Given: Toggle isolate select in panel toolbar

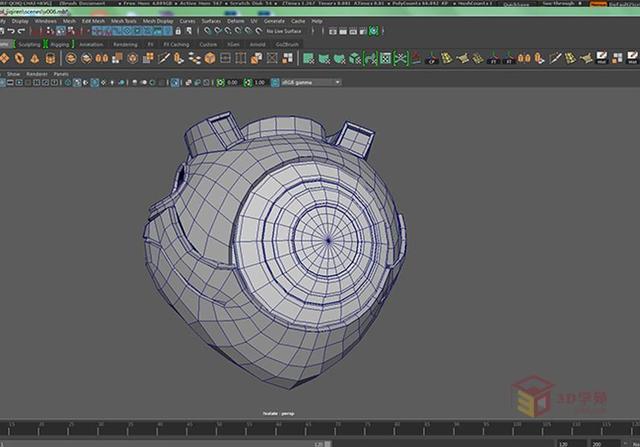Looking at the screenshot, I should pyautogui.click(x=175, y=82).
